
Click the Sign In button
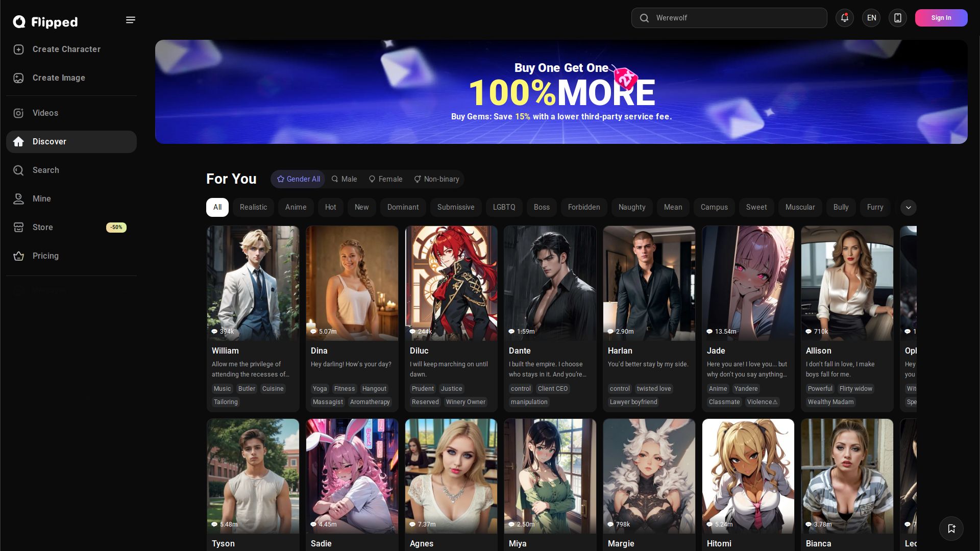(x=941, y=18)
